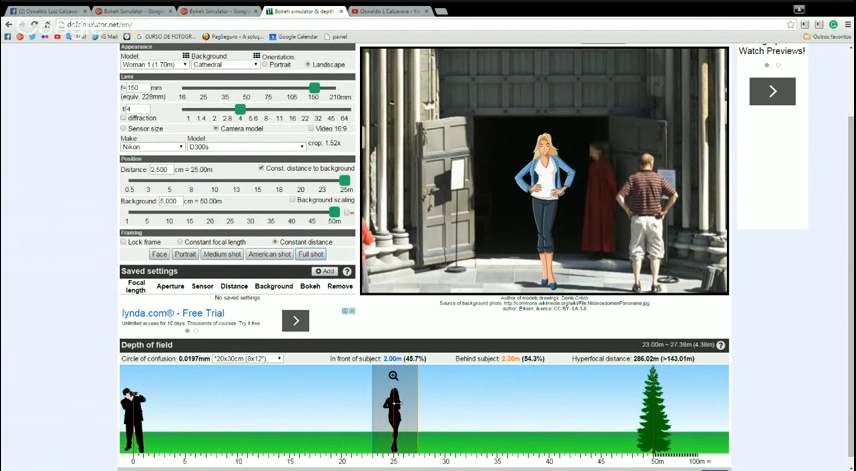This screenshot has width=856, height=471.
Task: Open the lynda.com Free Trial link
Action: (x=173, y=313)
